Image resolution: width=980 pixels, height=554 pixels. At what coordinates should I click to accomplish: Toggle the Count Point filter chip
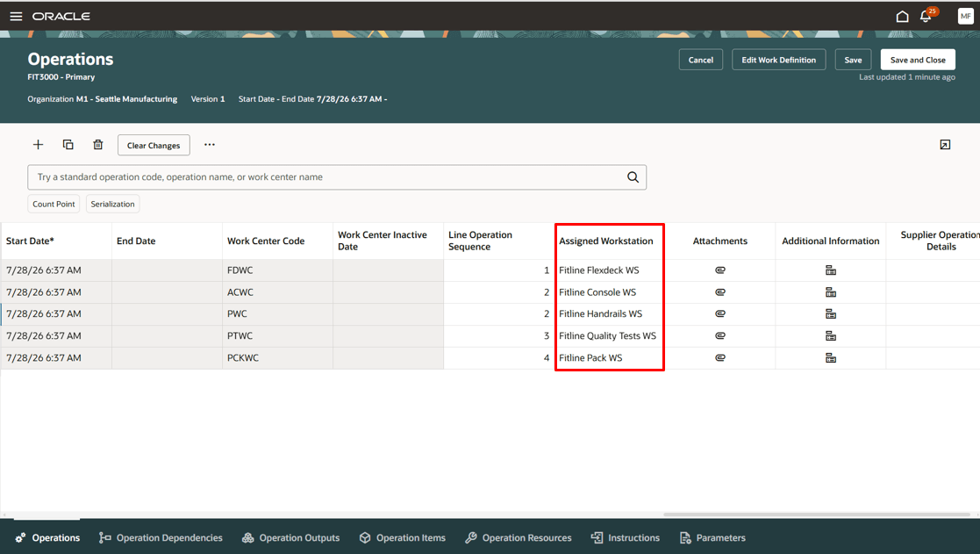54,204
